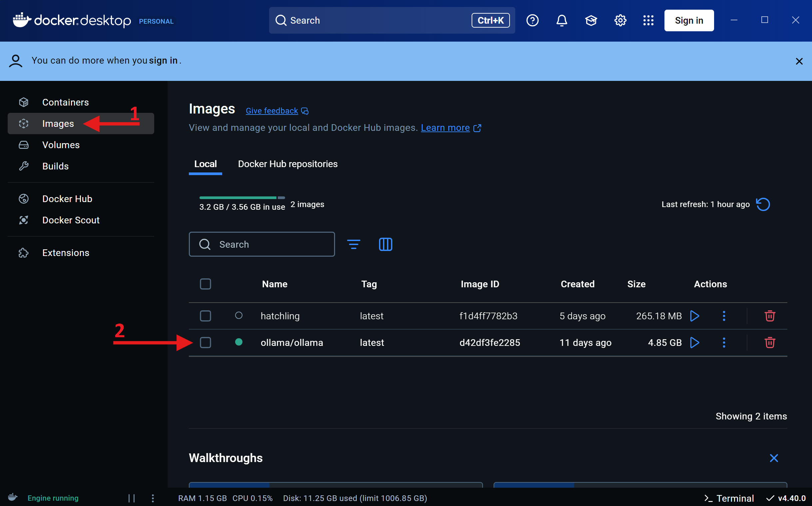Open the notifications bell
This screenshot has width=812, height=506.
pyautogui.click(x=562, y=20)
